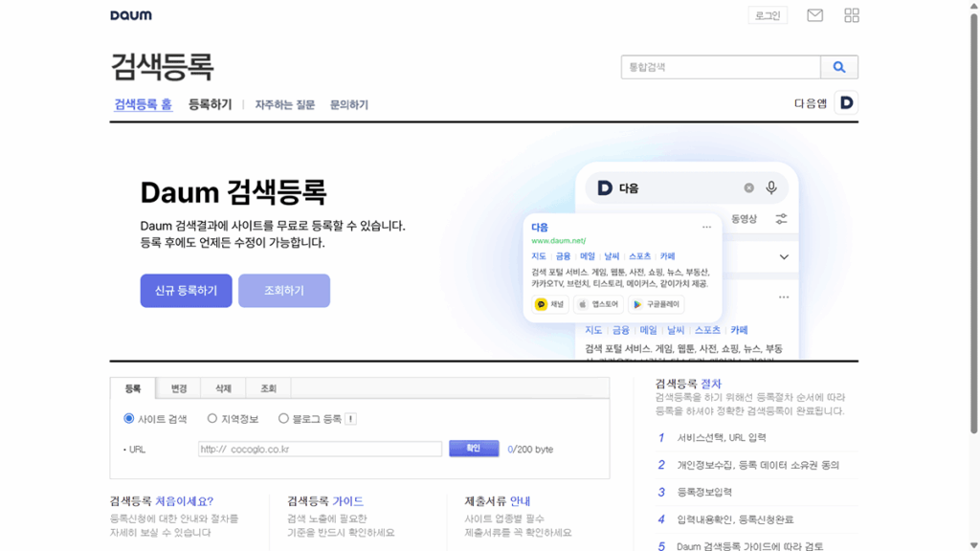This screenshot has width=980, height=551.
Task: Click the lower three-dots icon in phone mockup
Action: (784, 297)
